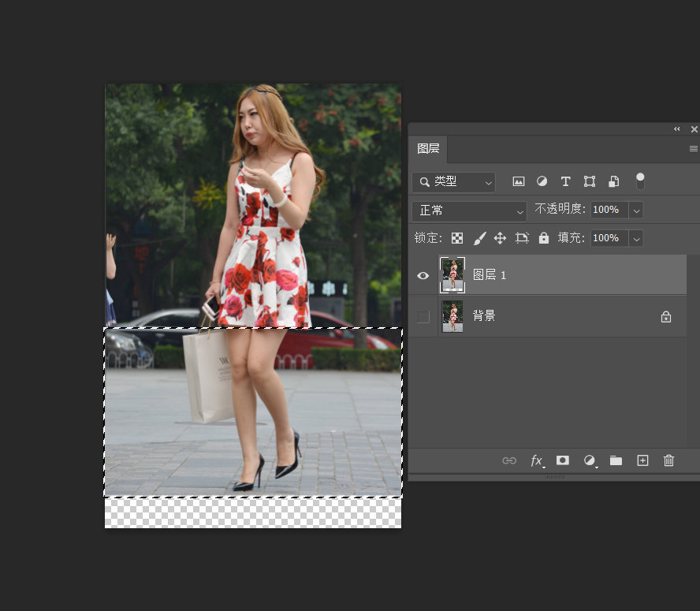Toggle lock transparent pixels

[x=457, y=238]
